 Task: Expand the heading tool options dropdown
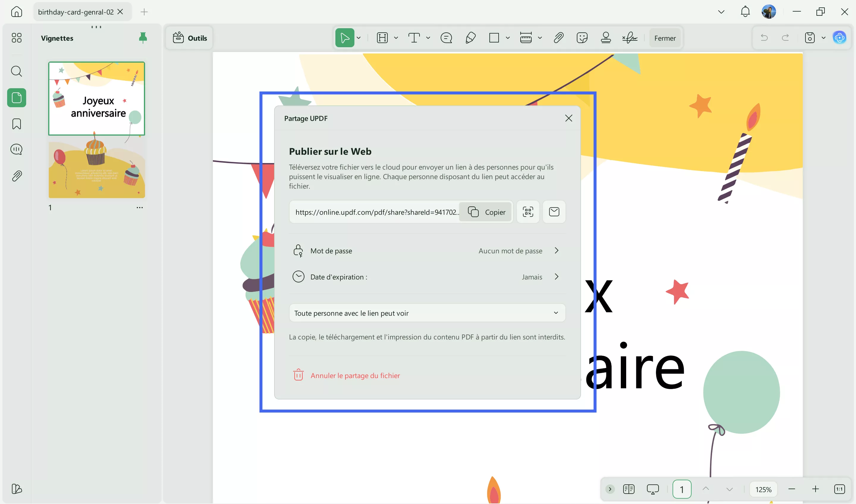point(395,38)
